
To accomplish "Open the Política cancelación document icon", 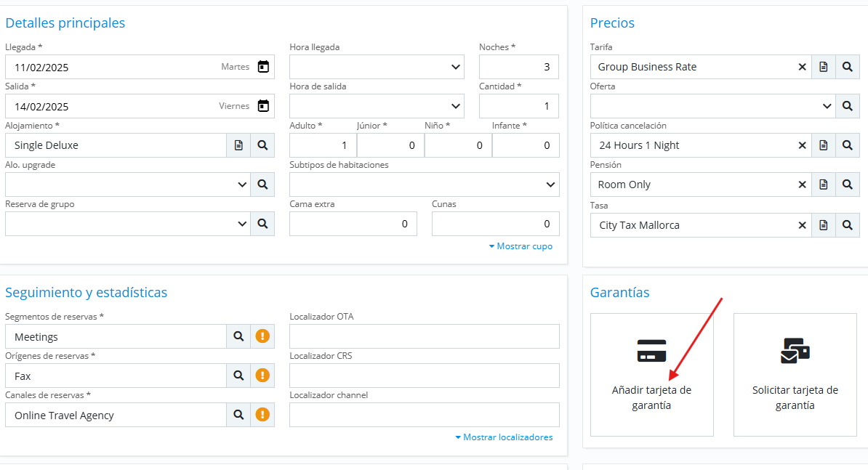I will (823, 145).
